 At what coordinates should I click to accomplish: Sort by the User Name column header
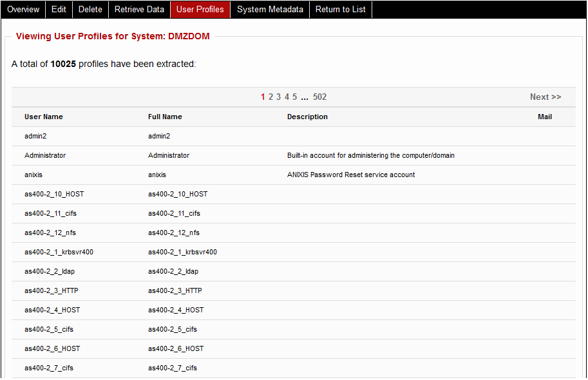click(x=44, y=117)
